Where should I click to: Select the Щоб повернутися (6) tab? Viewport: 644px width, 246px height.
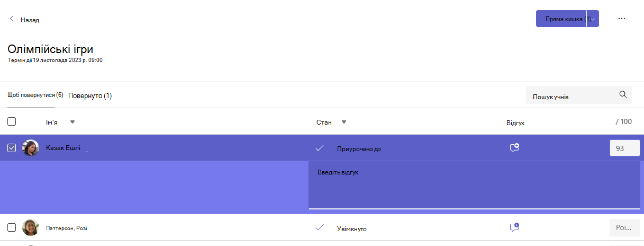(x=35, y=95)
